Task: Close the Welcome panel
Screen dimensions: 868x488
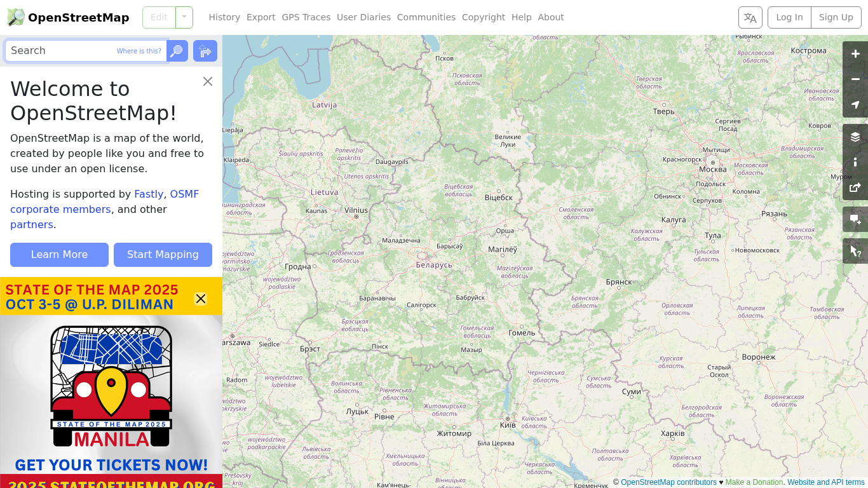Action: click(208, 81)
